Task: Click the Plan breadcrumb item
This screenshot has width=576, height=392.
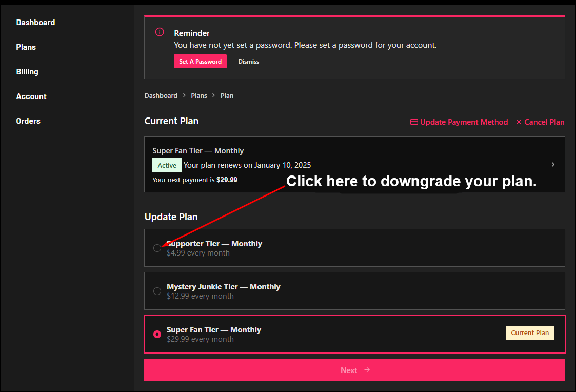Action: (227, 95)
